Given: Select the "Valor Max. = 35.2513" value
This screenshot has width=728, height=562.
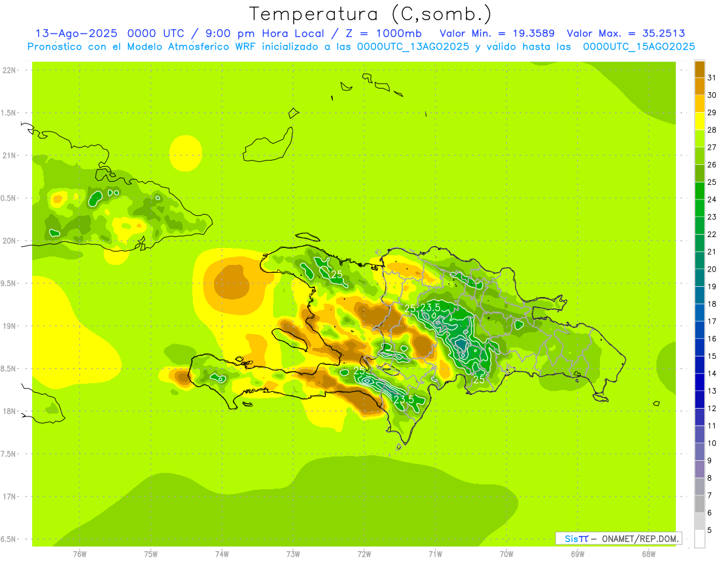Looking at the screenshot, I should pyautogui.click(x=625, y=33).
